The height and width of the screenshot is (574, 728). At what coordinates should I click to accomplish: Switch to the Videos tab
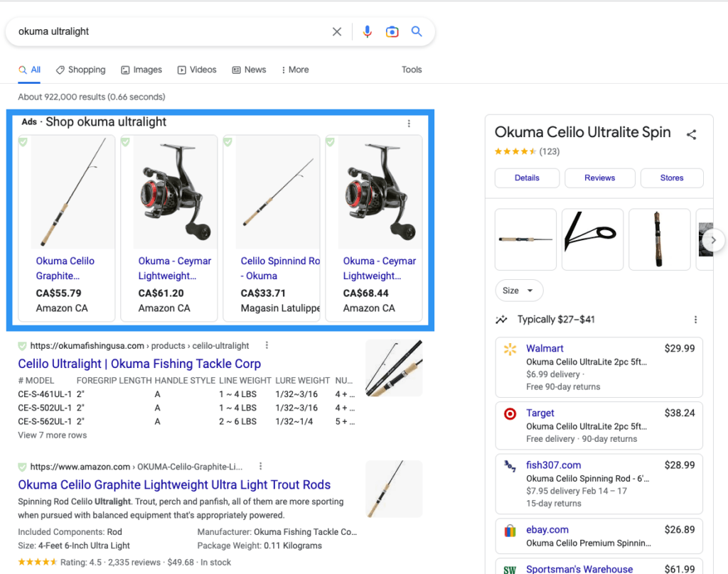pos(197,70)
